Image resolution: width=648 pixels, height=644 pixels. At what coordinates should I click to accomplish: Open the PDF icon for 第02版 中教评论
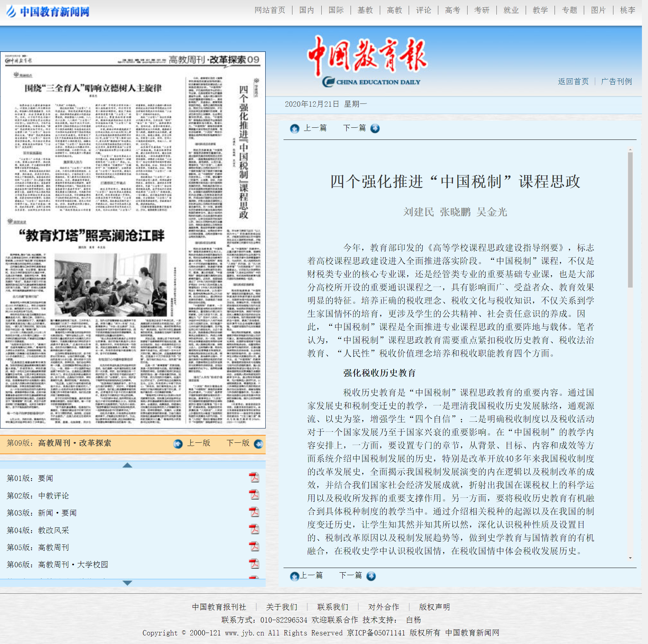pyautogui.click(x=254, y=495)
